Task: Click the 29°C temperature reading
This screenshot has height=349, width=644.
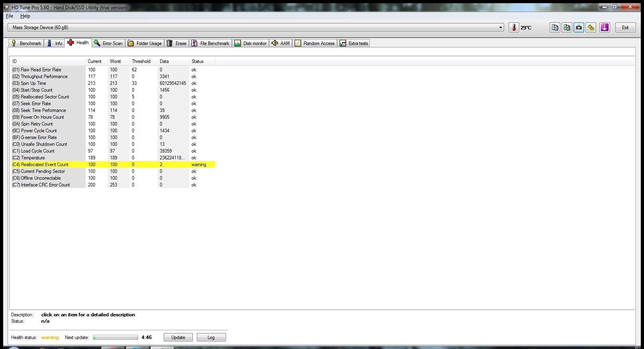Action: tap(526, 27)
